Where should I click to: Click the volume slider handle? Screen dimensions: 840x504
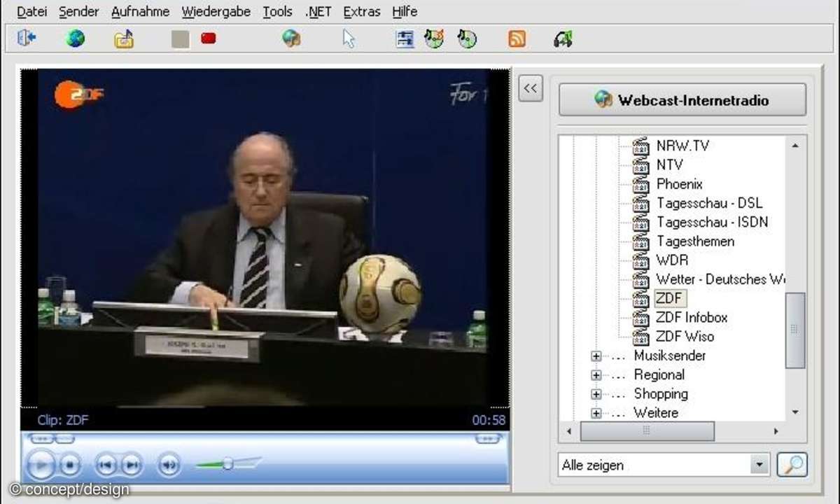(227, 463)
